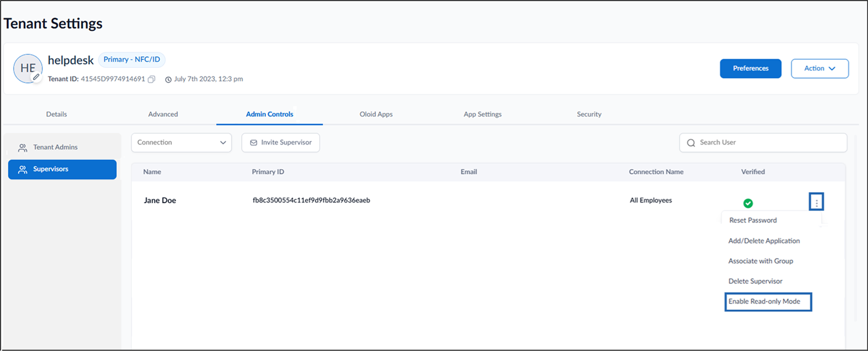Click the green verified checkmark for Jane Doe
868x351 pixels.
pos(748,203)
